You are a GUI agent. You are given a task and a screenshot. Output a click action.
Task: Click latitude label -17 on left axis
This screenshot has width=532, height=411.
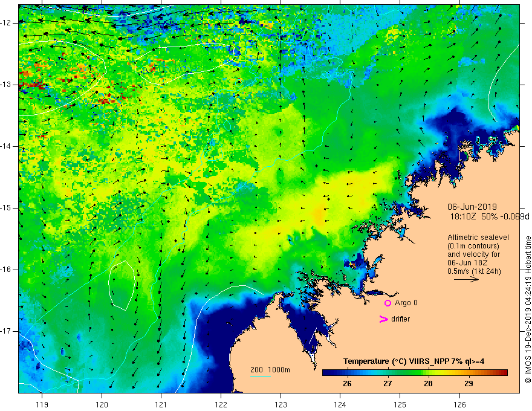point(6,331)
